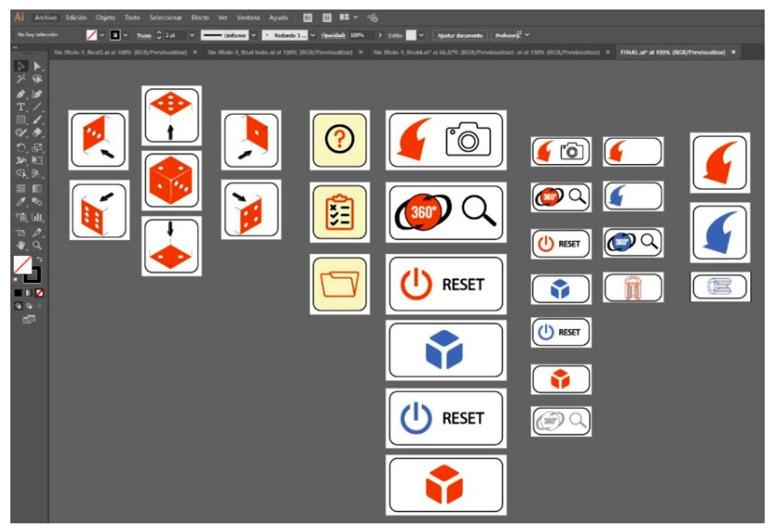The width and height of the screenshot is (775, 532).
Task: Select the Magic Wand tool
Action: (21, 79)
